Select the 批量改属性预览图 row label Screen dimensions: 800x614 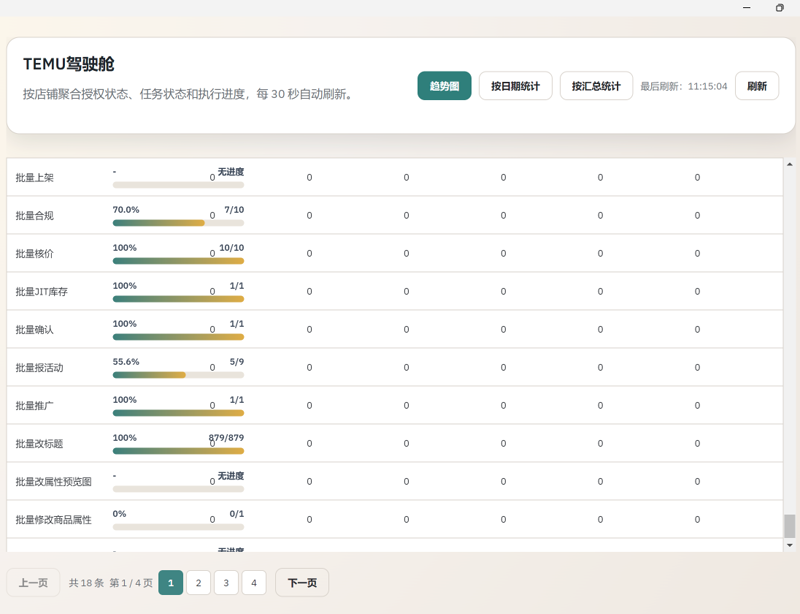[54, 482]
